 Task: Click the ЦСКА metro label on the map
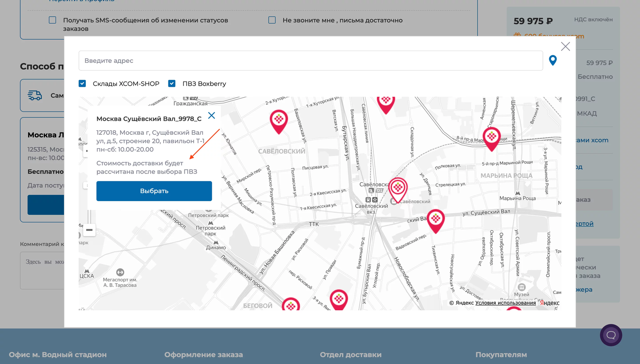coord(86,276)
